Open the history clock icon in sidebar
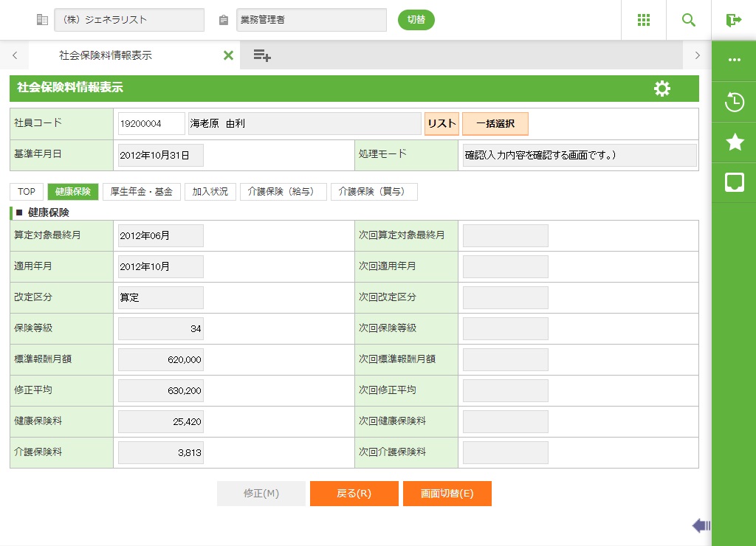Image resolution: width=756 pixels, height=546 pixels. [735, 102]
